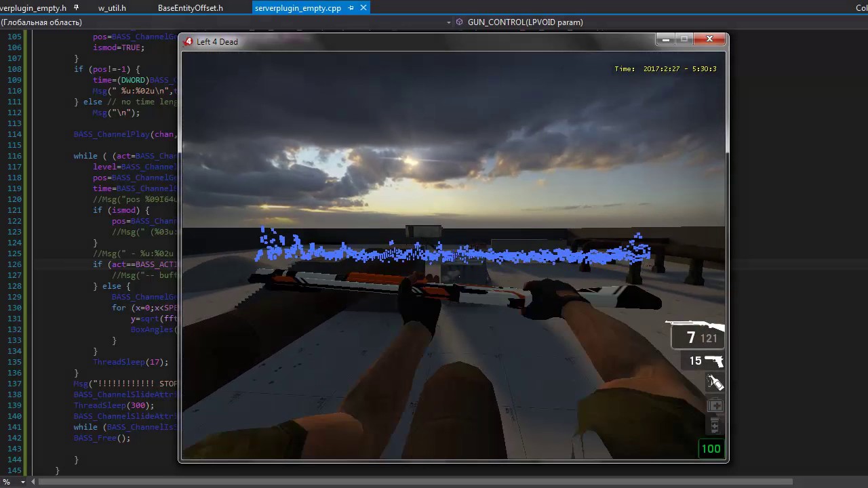
Task: Click the shotgun ammo count 7 121
Action: pos(701,338)
